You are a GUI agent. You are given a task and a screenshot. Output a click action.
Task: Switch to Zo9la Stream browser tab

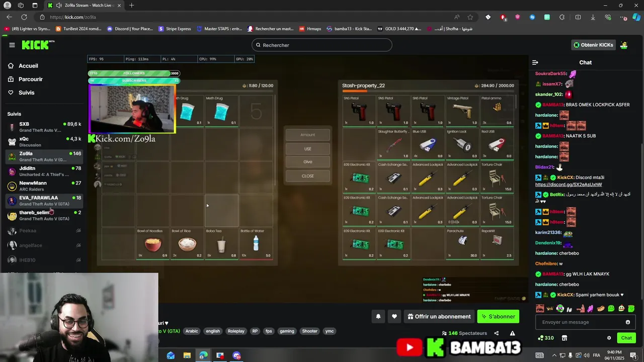(84, 5)
